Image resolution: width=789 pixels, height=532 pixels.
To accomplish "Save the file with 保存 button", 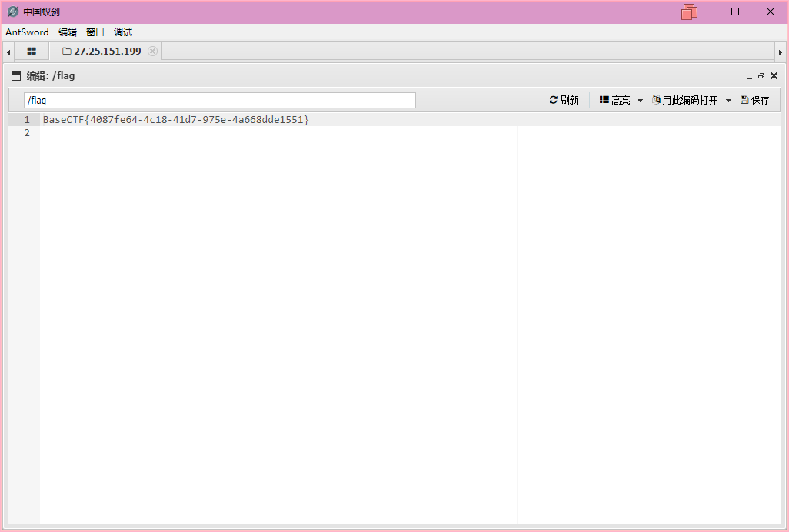I will [x=754, y=100].
